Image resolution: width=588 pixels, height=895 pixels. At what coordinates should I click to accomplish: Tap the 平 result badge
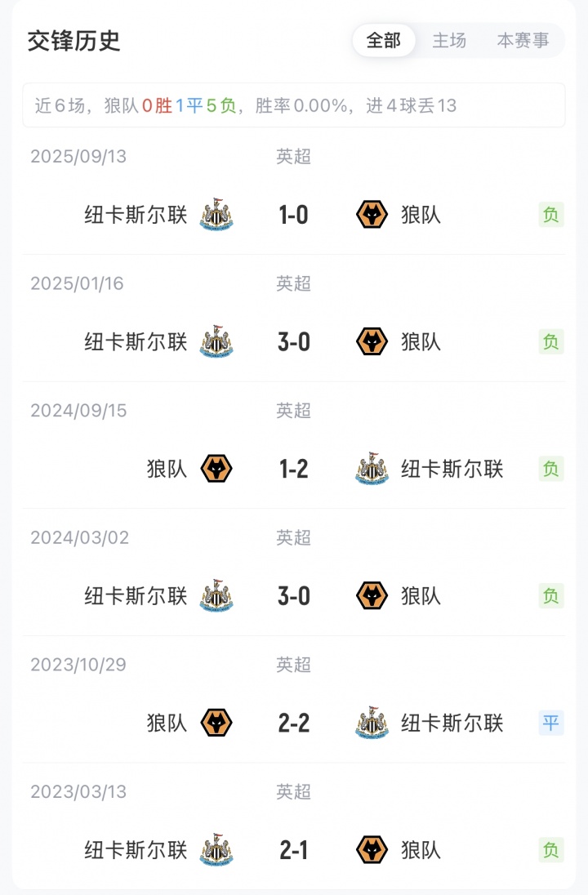tap(551, 723)
